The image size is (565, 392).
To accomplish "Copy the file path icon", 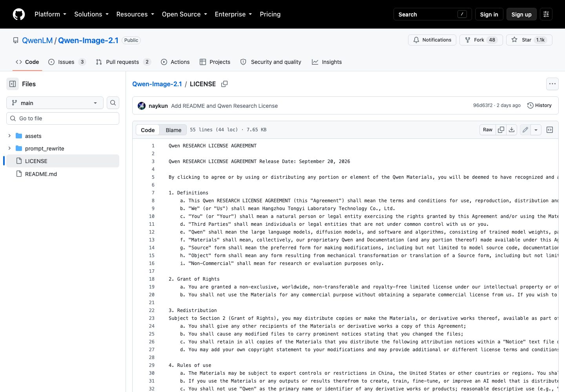I will tap(224, 84).
